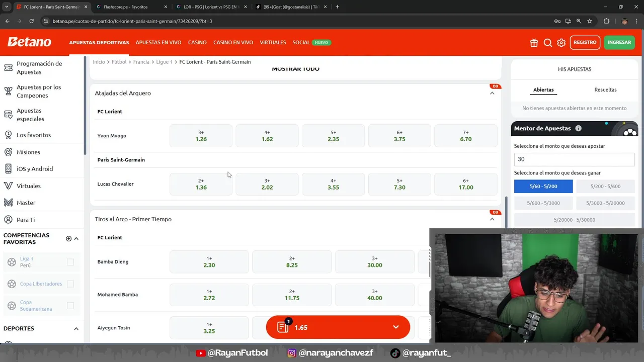Viewport: 644px width, 362px height.
Task: Collapse the Atajadas del Arquero section
Action: (492, 93)
